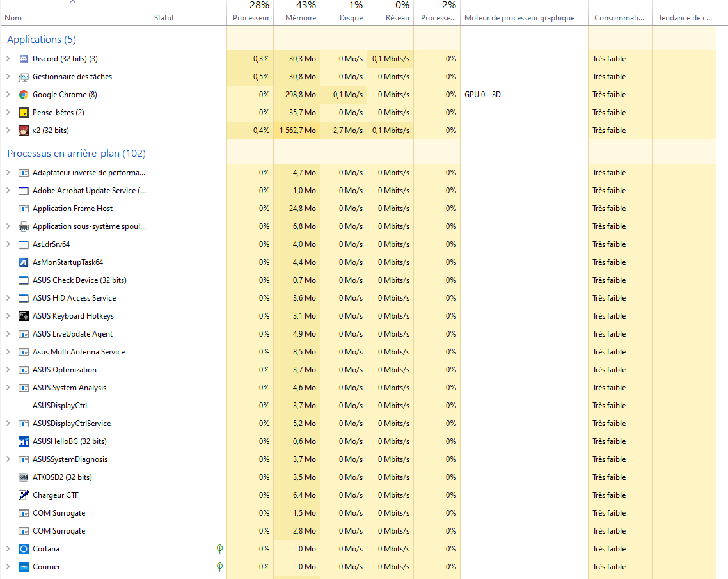Image resolution: width=728 pixels, height=579 pixels.
Task: Click the x2 game application icon
Action: pos(24,131)
